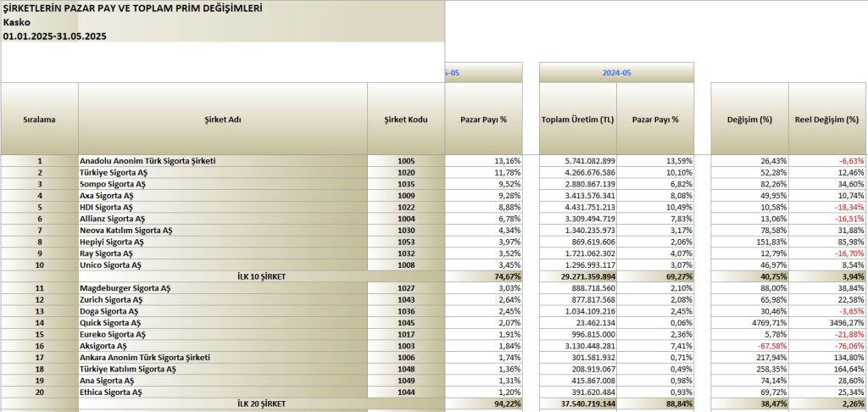Select the 'Quick Sigorta AŞ' cell
Image resolution: width=868 pixels, height=412 pixels.
tap(223, 323)
